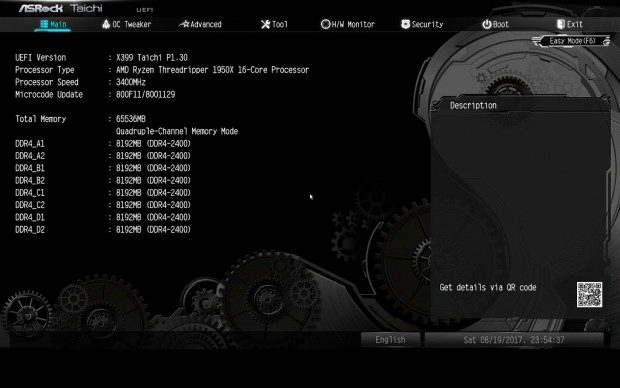The image size is (620, 388).
Task: Select the Processor Speed label
Action: tap(47, 82)
